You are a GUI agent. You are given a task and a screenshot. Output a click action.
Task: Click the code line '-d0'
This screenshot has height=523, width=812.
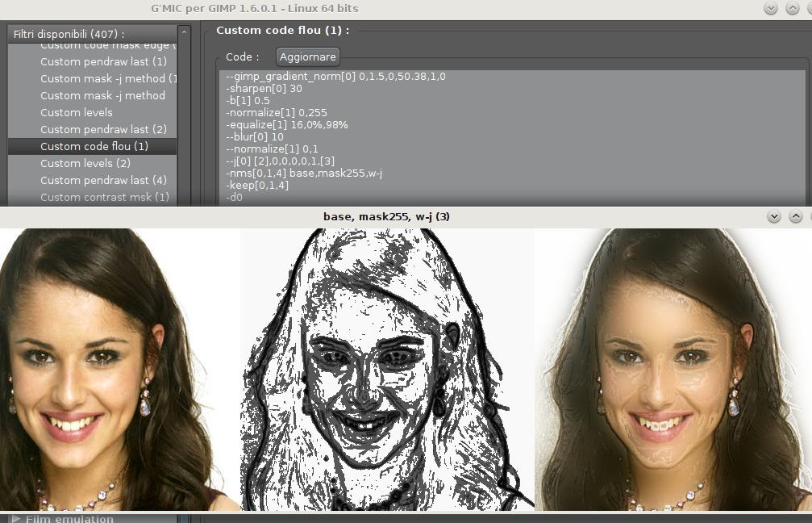[234, 197]
